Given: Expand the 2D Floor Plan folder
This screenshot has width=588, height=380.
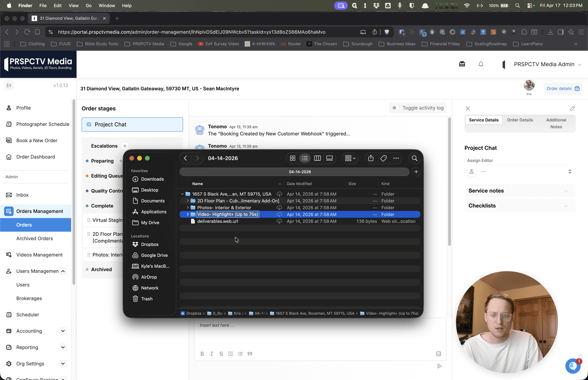Looking at the screenshot, I should 187,201.
